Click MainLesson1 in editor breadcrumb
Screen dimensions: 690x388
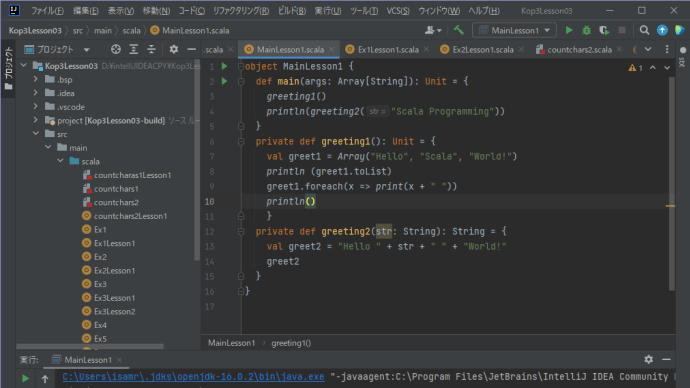pyautogui.click(x=231, y=343)
